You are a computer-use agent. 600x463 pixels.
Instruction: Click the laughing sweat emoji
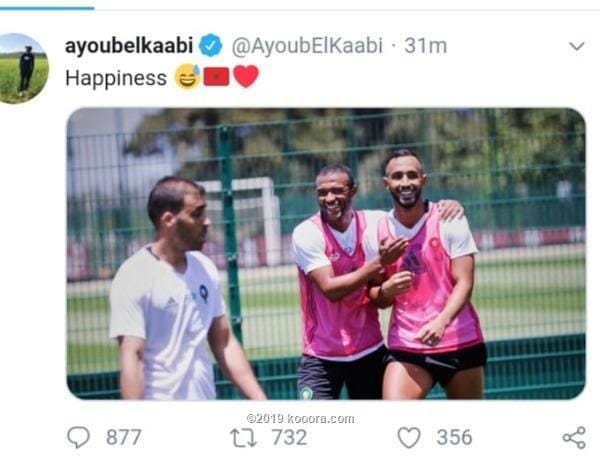(x=188, y=77)
